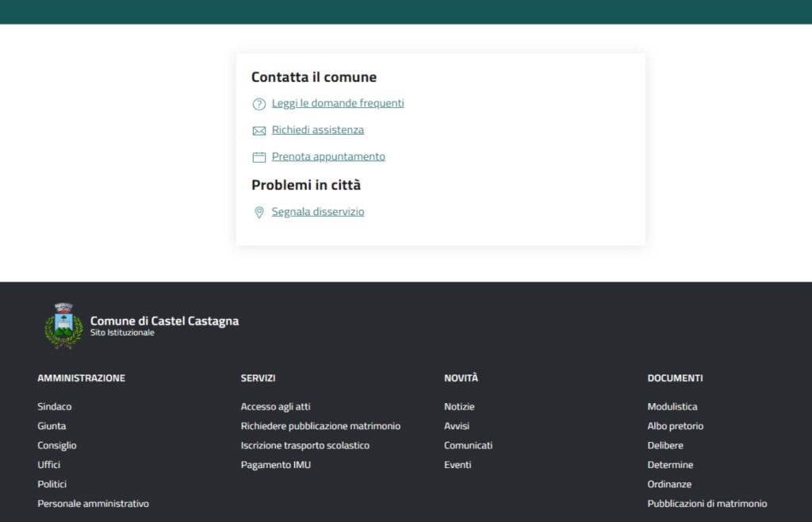Screen dimensions: 812x522
Task: Click the Castel Castagna coat of arms logo
Action: pos(63,326)
